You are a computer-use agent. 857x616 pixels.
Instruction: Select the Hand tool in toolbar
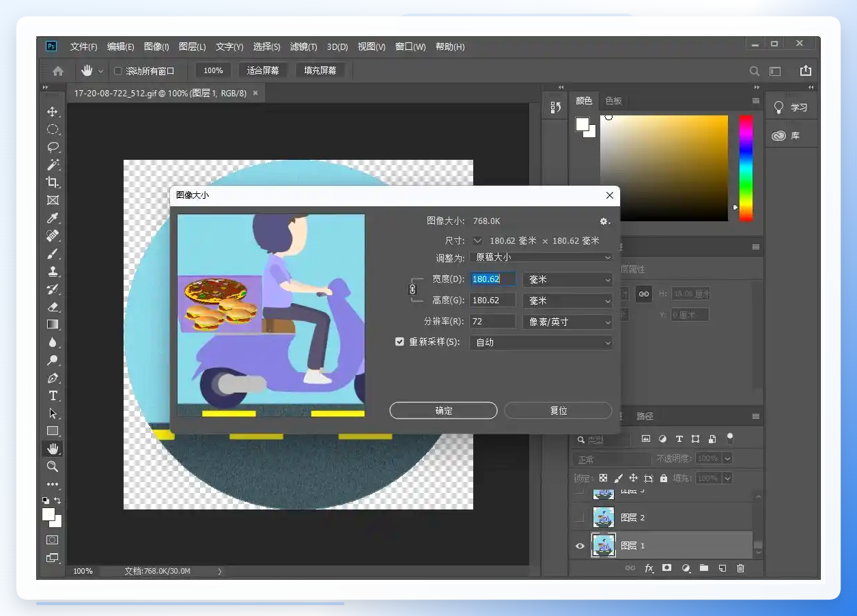(53, 449)
